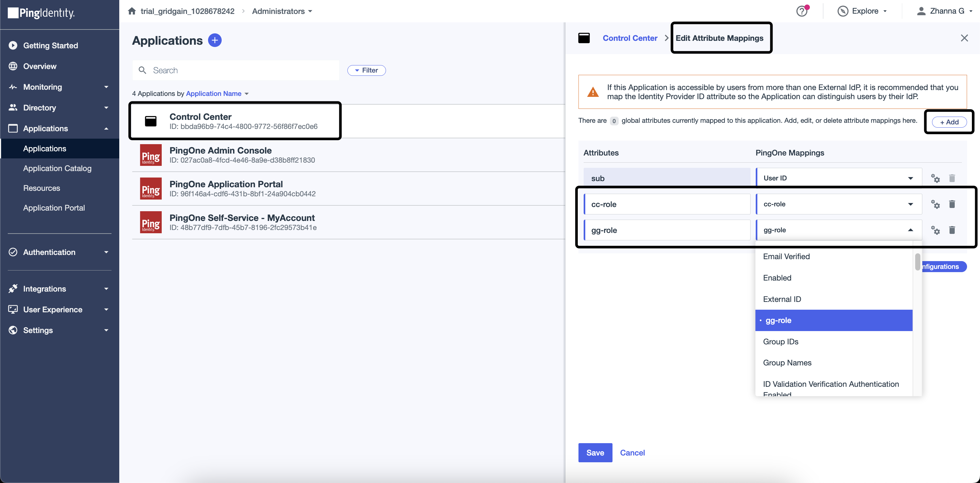This screenshot has width=980, height=483.
Task: Go to home via house icon
Action: (x=132, y=11)
